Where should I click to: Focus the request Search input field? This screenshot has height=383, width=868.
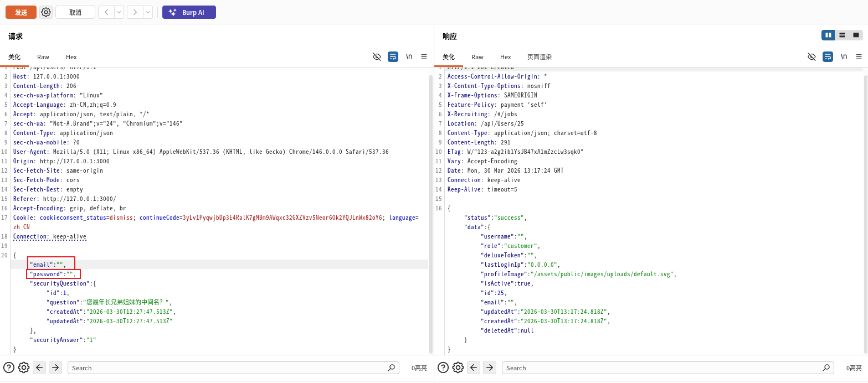tap(233, 368)
